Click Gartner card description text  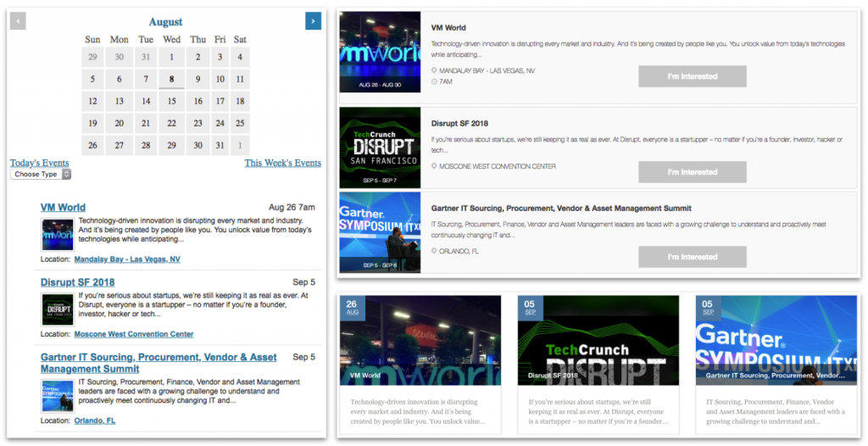[x=776, y=411]
